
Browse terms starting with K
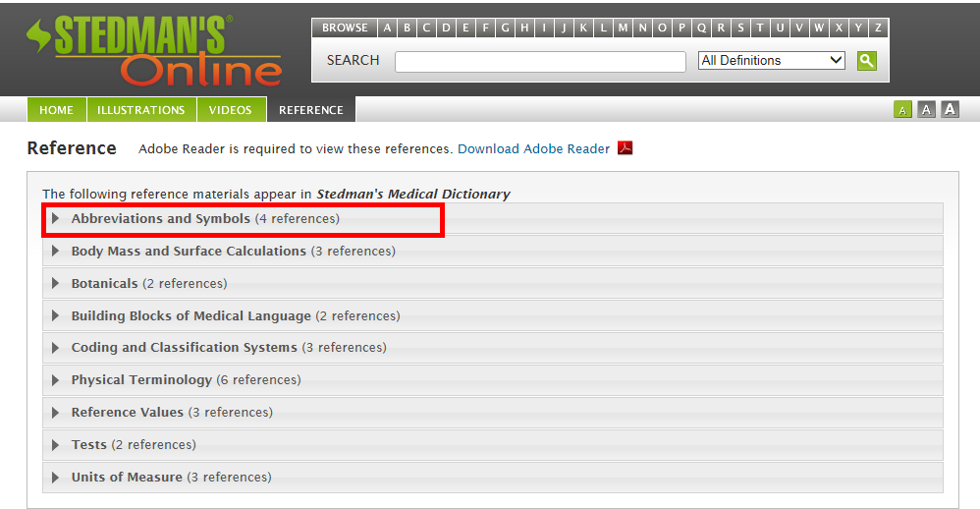(583, 28)
